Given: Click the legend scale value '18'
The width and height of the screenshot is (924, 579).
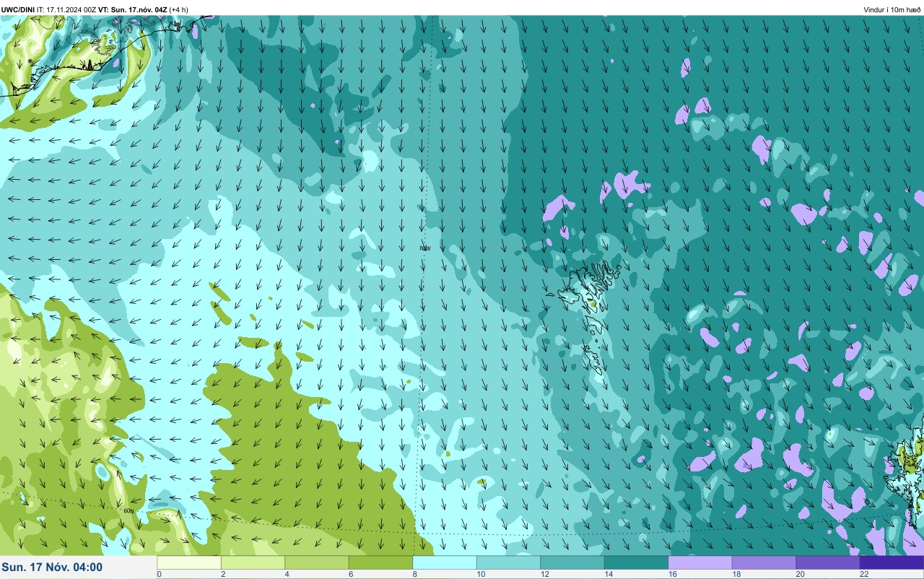Looking at the screenshot, I should tap(736, 574).
